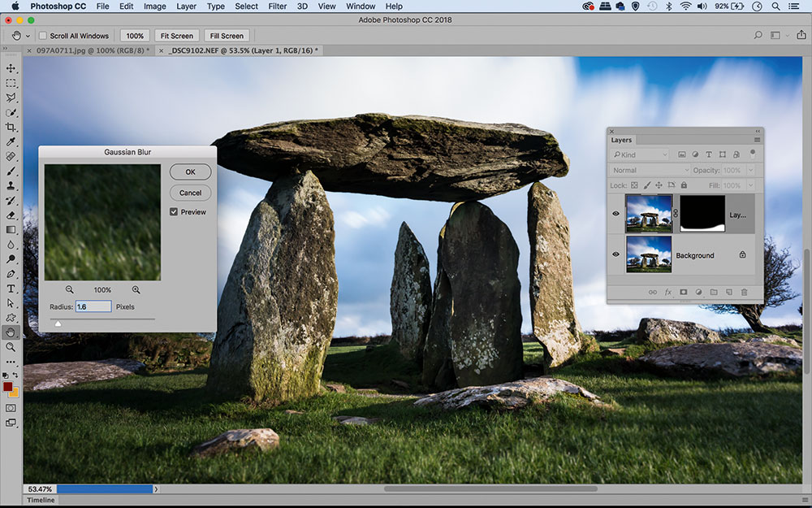
Task: Expand the status bar info arrow
Action: point(156,488)
